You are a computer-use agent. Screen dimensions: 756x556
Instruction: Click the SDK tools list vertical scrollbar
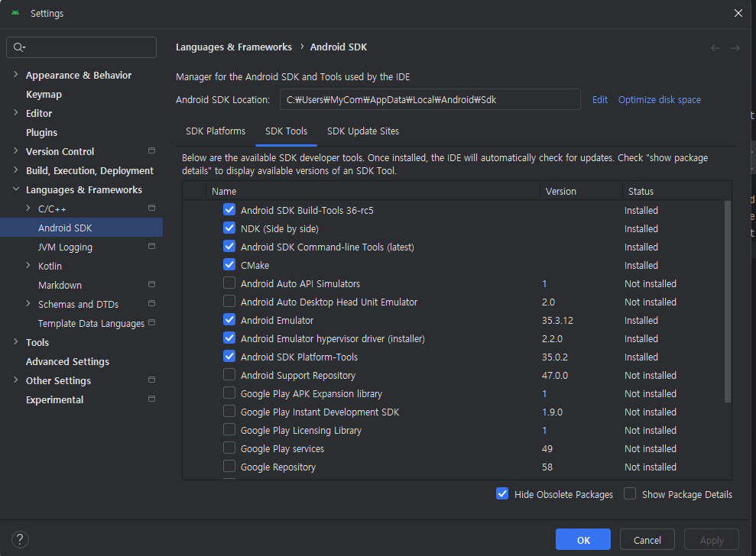tap(728, 301)
